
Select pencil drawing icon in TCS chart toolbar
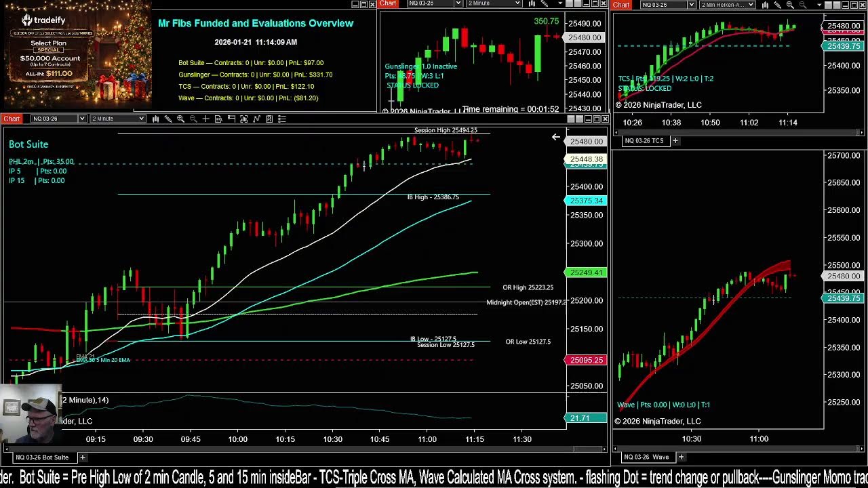tap(777, 5)
